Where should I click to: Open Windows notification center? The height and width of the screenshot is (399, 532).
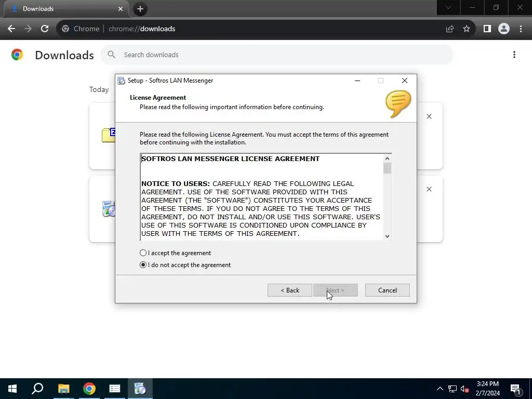[x=515, y=389]
